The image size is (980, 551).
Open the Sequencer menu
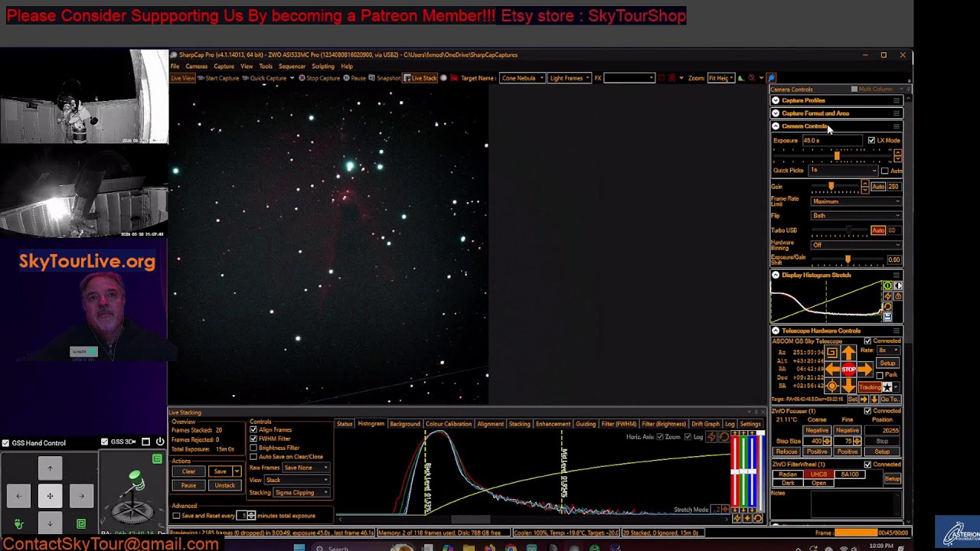coord(292,67)
